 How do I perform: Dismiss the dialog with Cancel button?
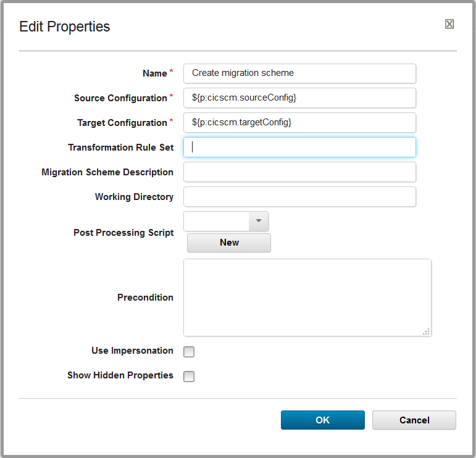tap(414, 420)
